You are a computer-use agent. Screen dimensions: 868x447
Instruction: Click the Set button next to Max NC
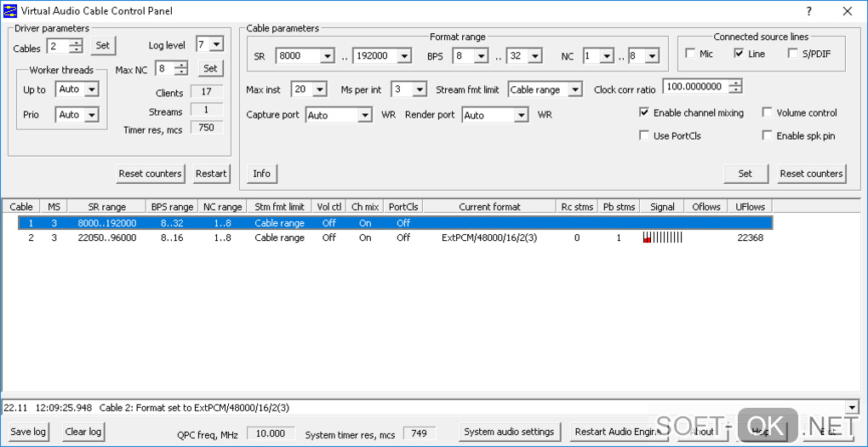tap(210, 68)
